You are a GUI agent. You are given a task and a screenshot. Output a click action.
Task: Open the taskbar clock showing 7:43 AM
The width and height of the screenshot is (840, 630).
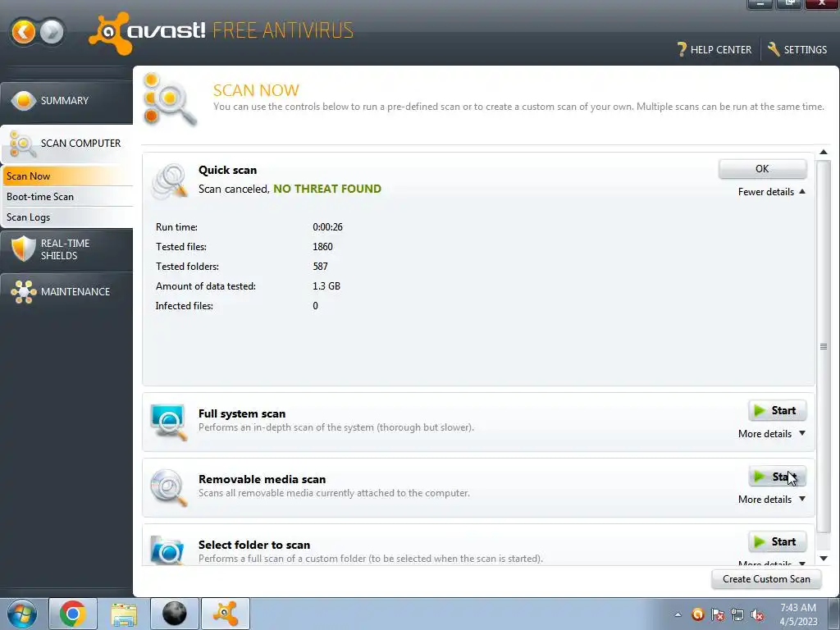click(798, 614)
